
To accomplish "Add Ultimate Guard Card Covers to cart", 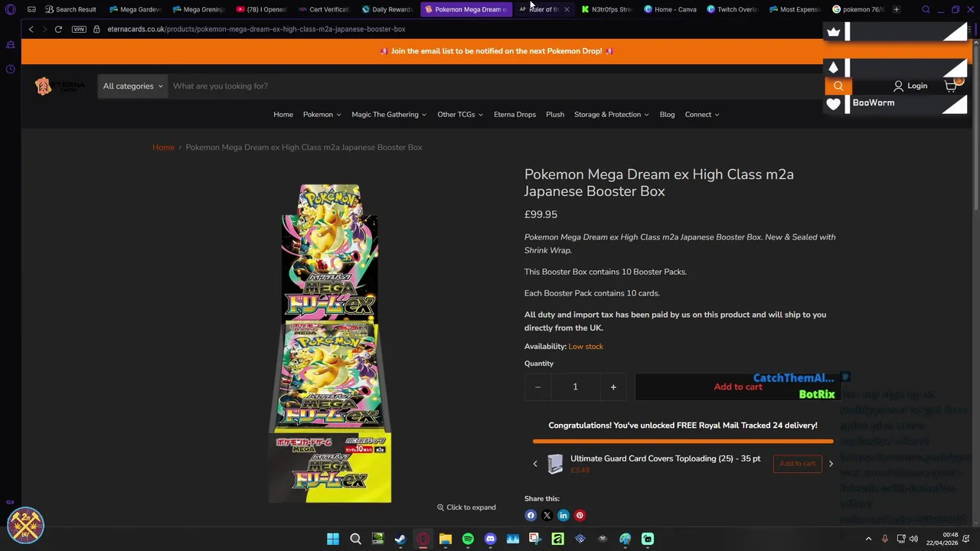I will tap(797, 464).
